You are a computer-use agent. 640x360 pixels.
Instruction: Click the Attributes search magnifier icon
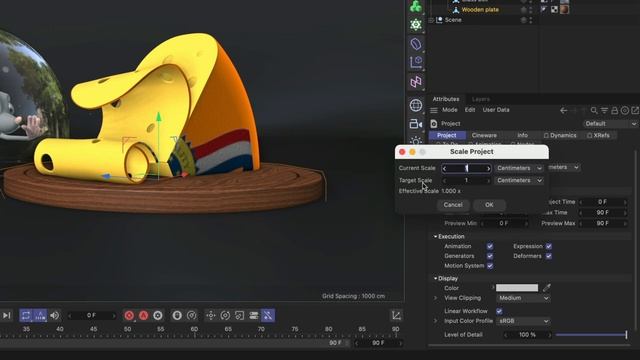pos(594,110)
